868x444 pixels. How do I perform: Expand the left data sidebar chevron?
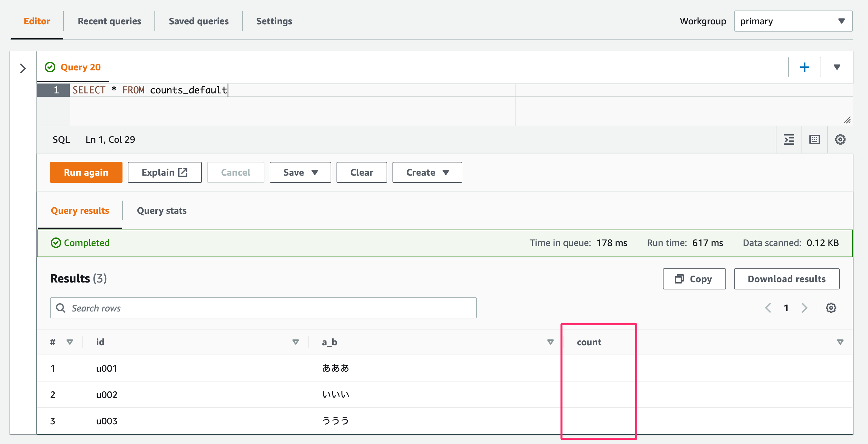[23, 68]
